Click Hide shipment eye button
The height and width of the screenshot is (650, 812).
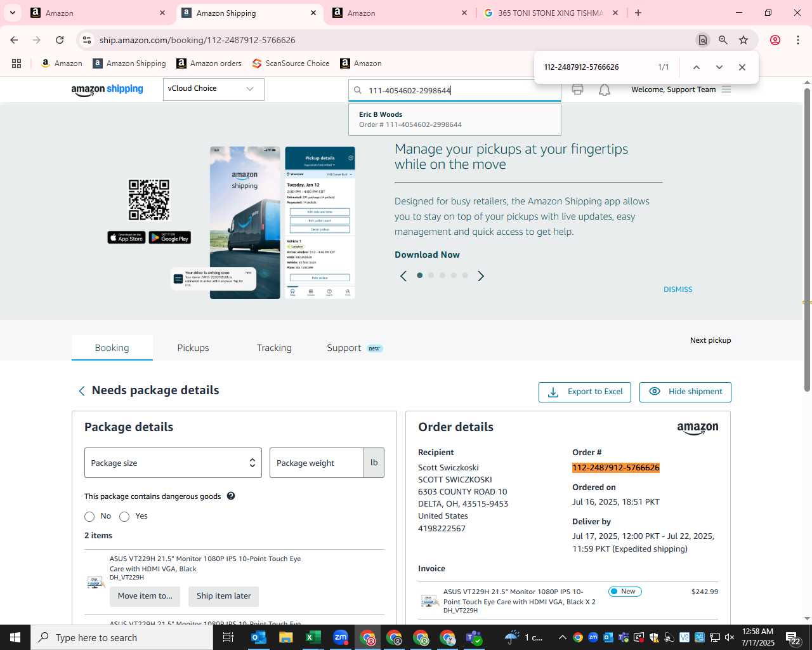click(685, 392)
